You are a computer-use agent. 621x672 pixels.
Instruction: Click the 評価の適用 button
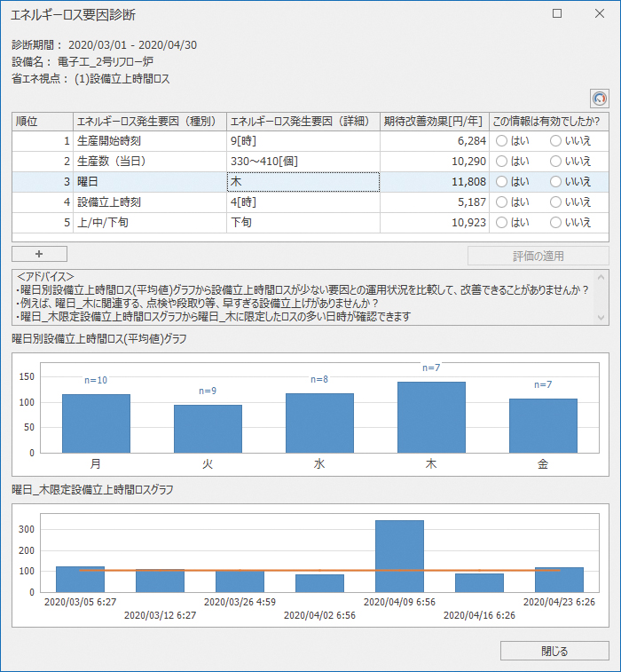[538, 256]
